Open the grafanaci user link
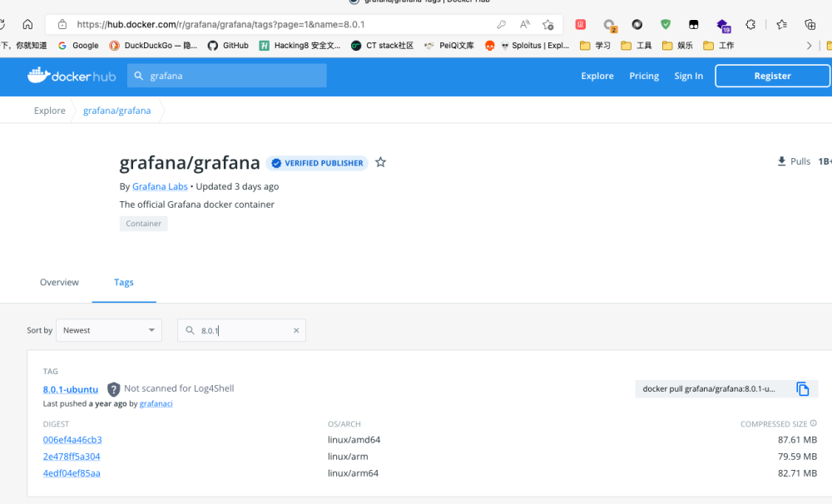The height and width of the screenshot is (504, 832). coord(156,403)
